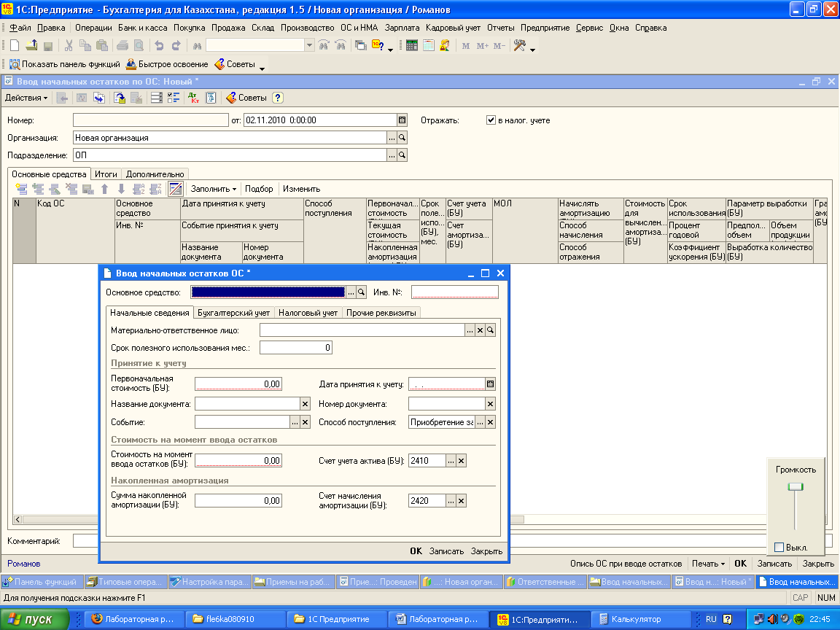Click the Номер input field in document header
The width and height of the screenshot is (840, 630).
pos(150,120)
